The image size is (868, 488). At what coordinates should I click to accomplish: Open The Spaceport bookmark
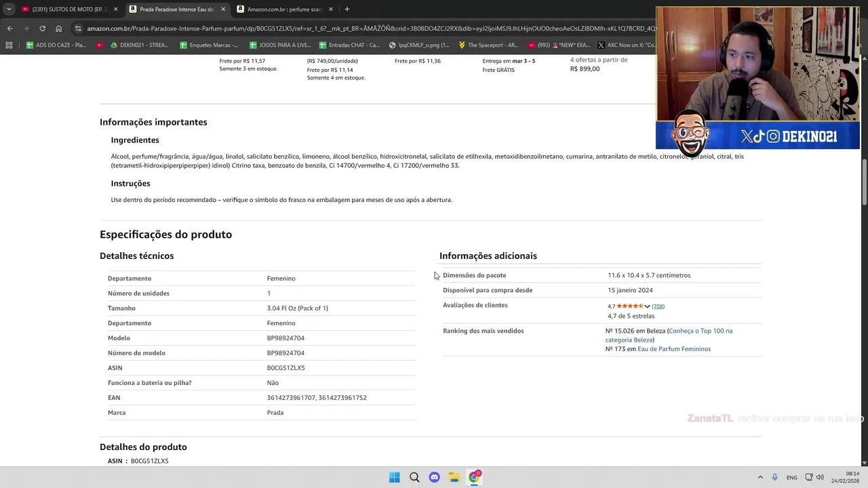pos(488,45)
